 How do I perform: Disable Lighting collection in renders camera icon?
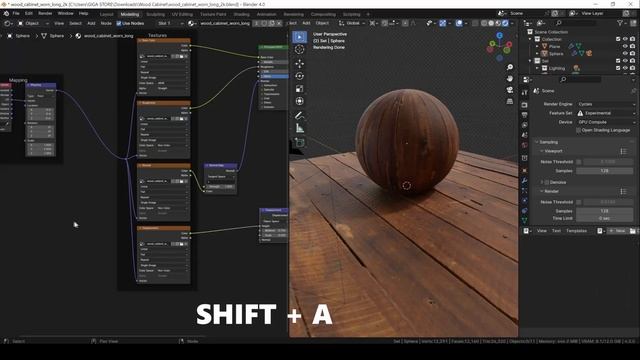click(x=632, y=68)
